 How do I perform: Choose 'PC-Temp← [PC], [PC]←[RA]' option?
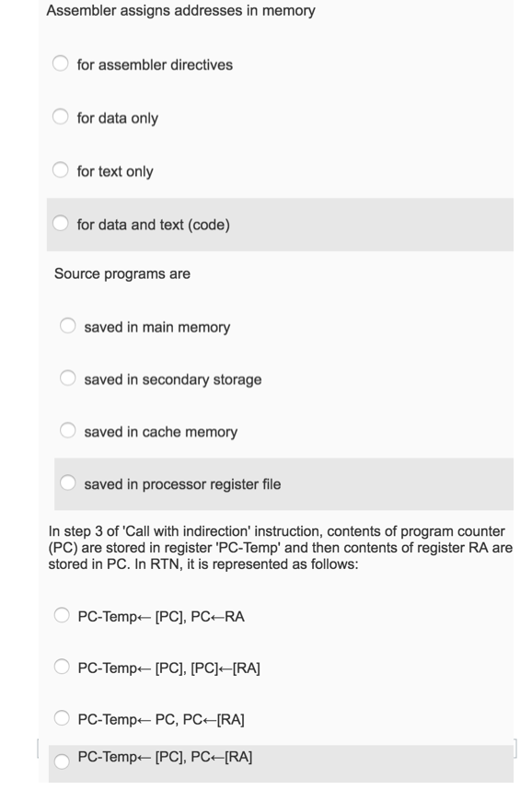click(x=61, y=667)
